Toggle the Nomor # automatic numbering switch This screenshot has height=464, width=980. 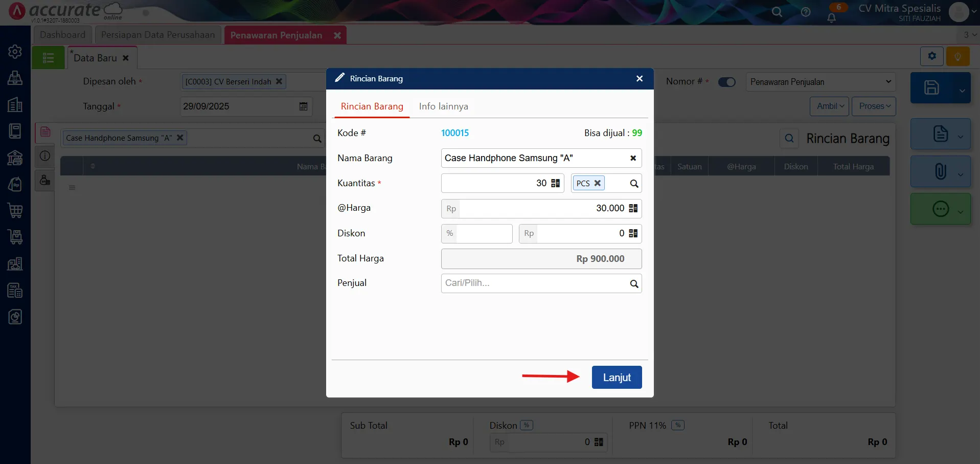click(x=726, y=82)
